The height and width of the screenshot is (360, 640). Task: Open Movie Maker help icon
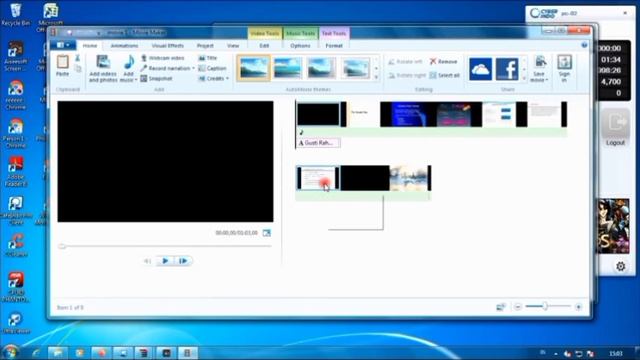pos(584,45)
